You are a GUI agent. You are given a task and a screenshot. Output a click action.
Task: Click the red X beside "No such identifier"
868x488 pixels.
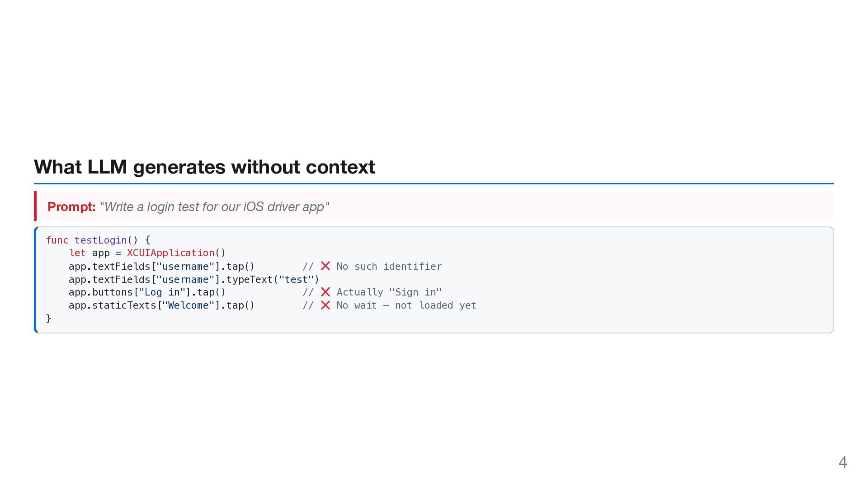[325, 266]
